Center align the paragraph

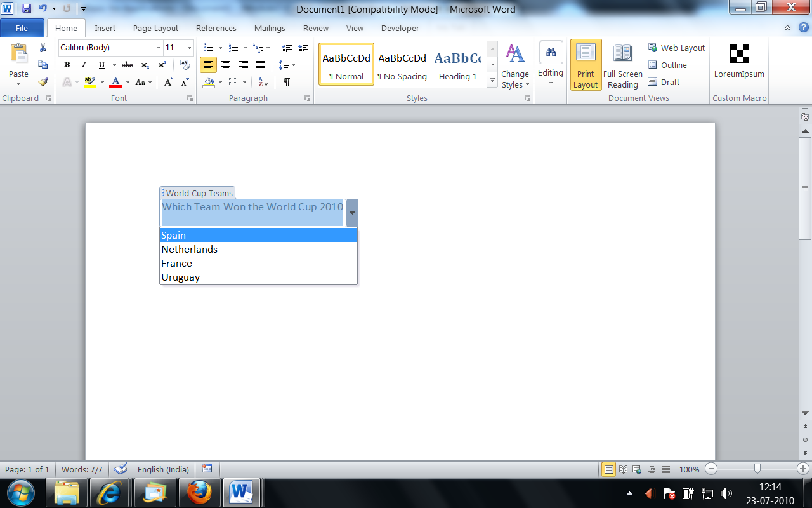[x=226, y=64]
